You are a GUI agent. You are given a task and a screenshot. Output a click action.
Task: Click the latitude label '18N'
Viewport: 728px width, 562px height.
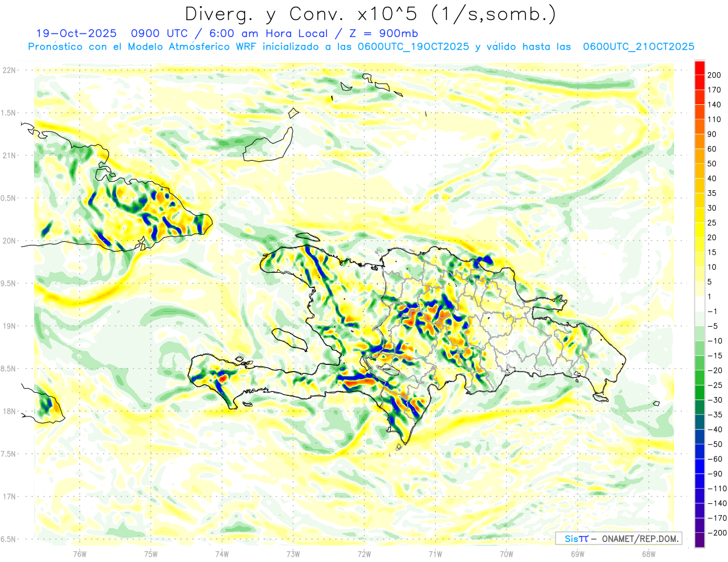coord(9,411)
